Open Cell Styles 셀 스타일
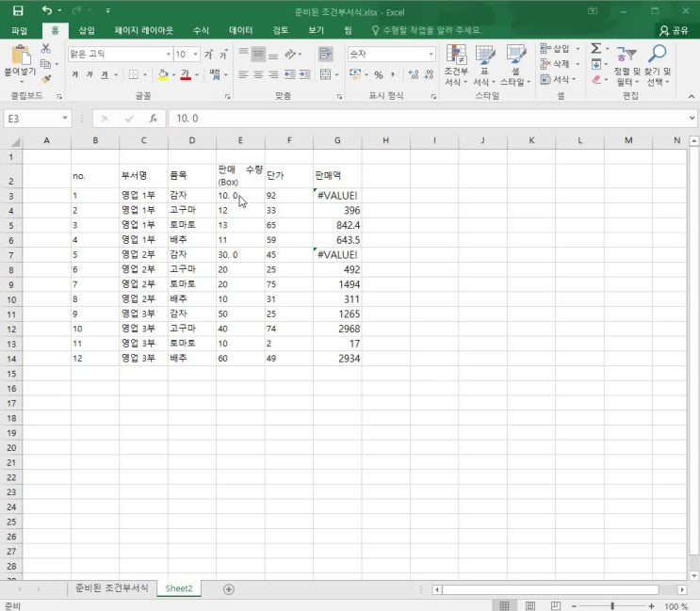This screenshot has height=611, width=700. [515, 65]
